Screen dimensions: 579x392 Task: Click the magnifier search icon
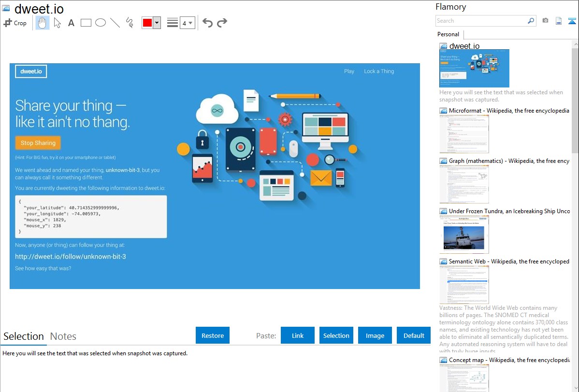point(531,21)
